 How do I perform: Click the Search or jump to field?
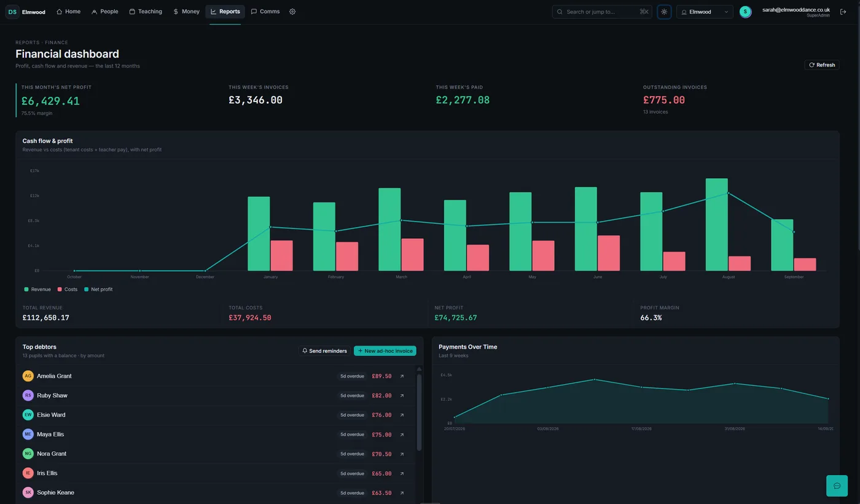[x=602, y=12]
